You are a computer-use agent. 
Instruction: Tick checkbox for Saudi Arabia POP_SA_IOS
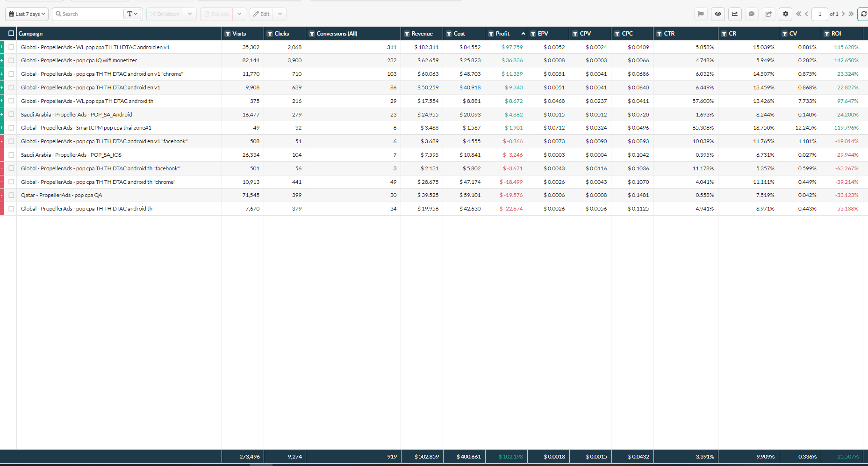pos(11,155)
